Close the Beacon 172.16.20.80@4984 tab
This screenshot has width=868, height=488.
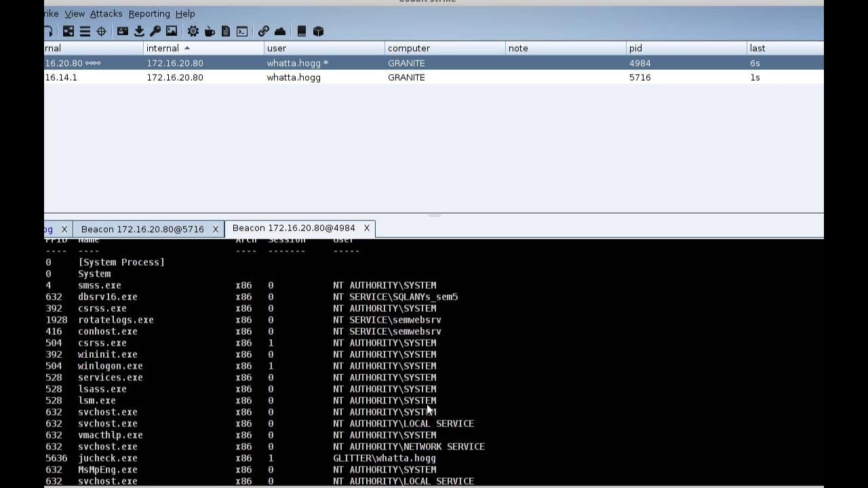click(367, 228)
